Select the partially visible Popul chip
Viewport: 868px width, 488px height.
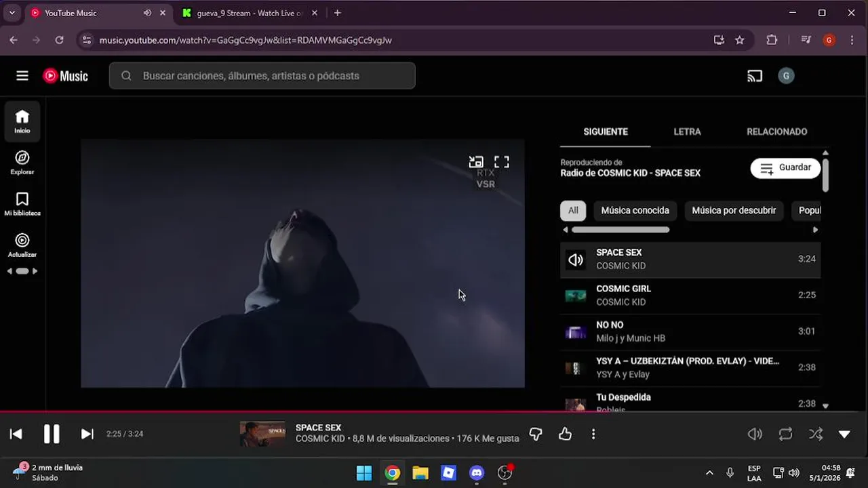807,210
